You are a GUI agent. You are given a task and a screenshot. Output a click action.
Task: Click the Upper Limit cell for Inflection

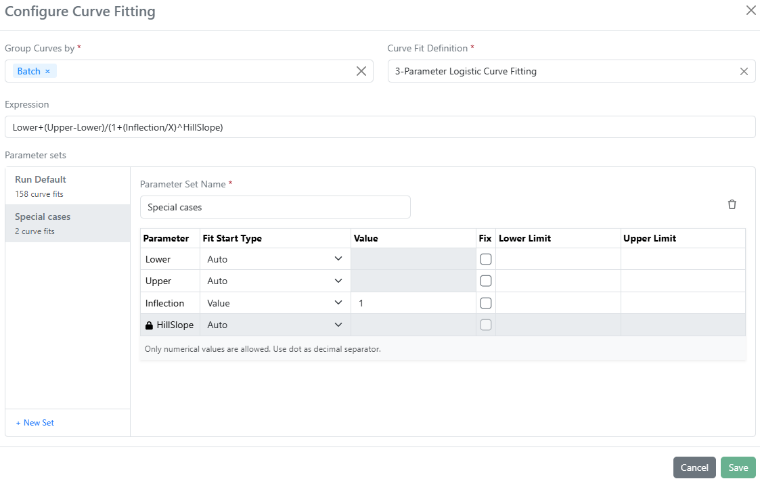point(683,303)
